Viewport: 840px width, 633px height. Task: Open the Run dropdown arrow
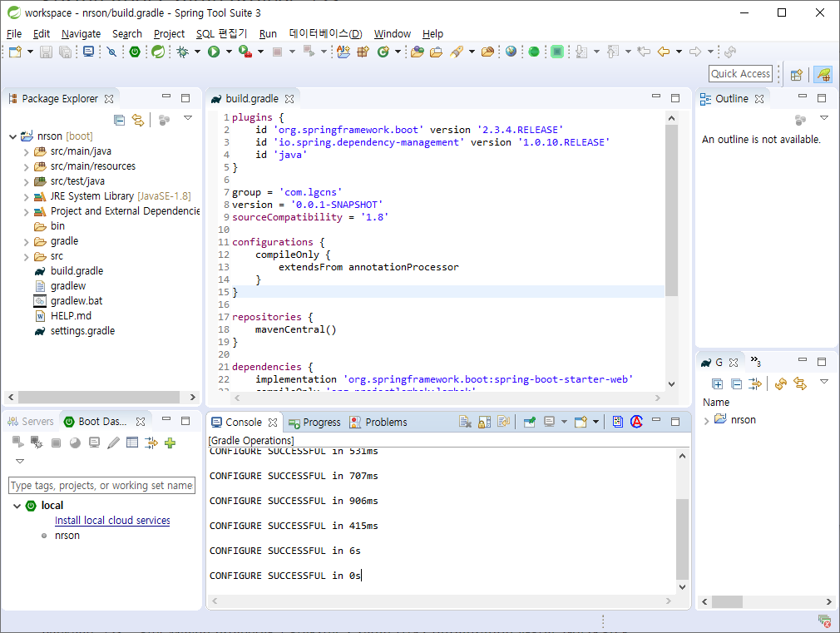(229, 52)
